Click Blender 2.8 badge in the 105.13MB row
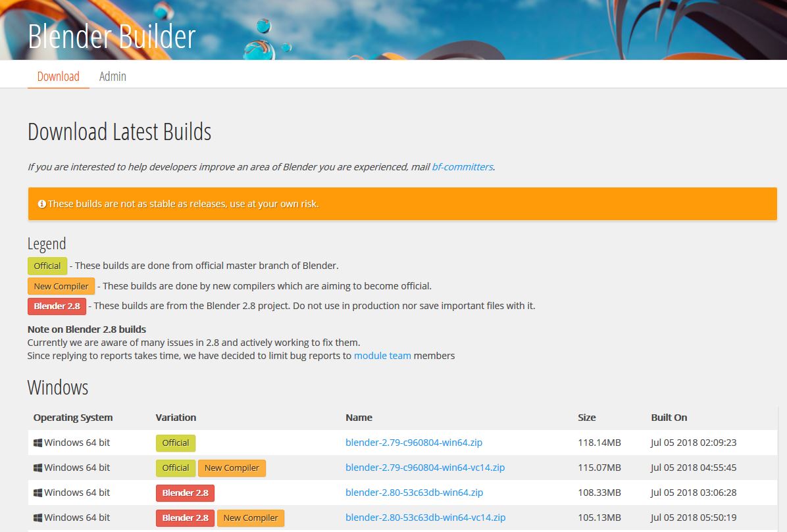This screenshot has width=787, height=532. tap(185, 518)
